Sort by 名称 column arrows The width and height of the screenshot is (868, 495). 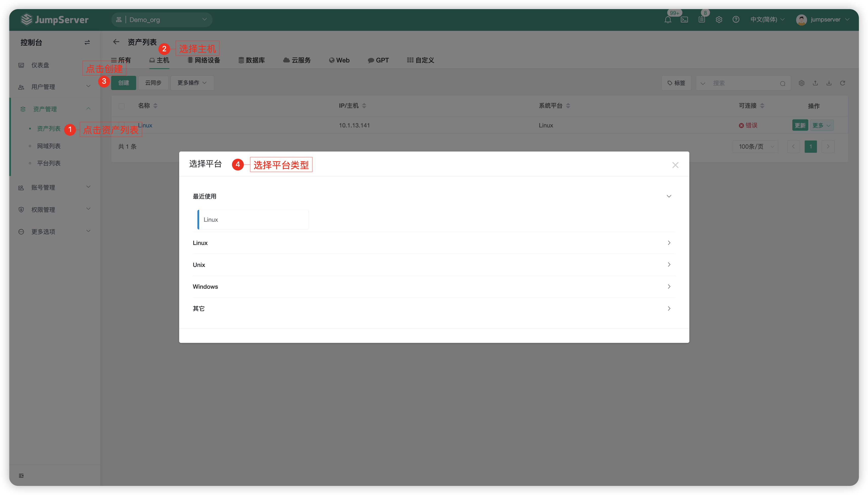point(155,106)
